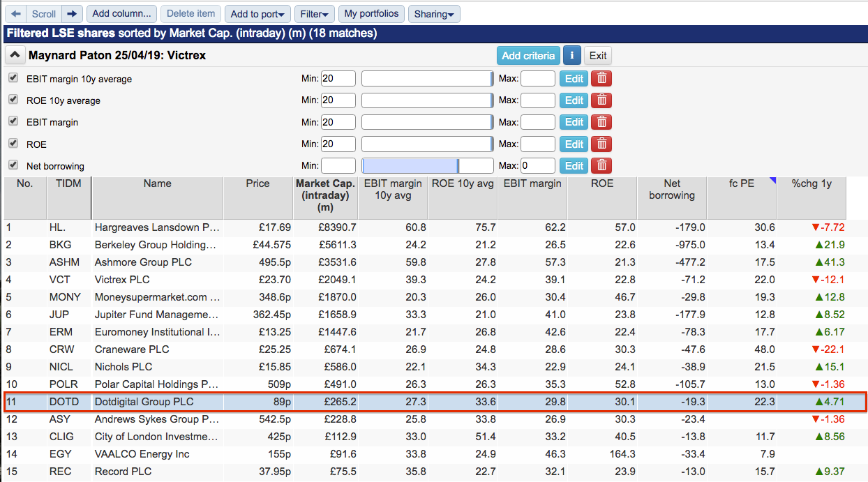The image size is (868, 482).
Task: Adjust the EBIT margin range slider
Action: click(x=427, y=122)
